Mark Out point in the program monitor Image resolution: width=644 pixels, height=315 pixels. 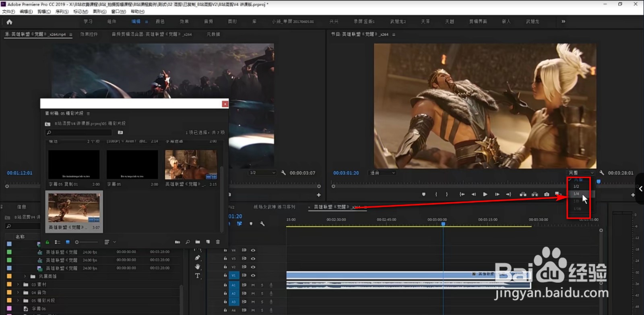[447, 195]
